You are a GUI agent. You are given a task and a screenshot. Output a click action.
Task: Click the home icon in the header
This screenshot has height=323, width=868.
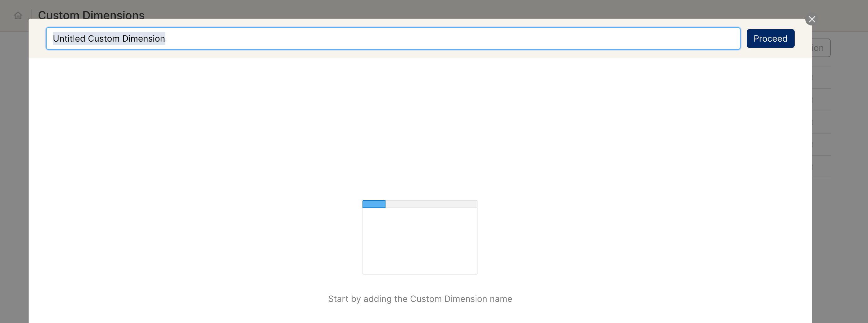18,16
